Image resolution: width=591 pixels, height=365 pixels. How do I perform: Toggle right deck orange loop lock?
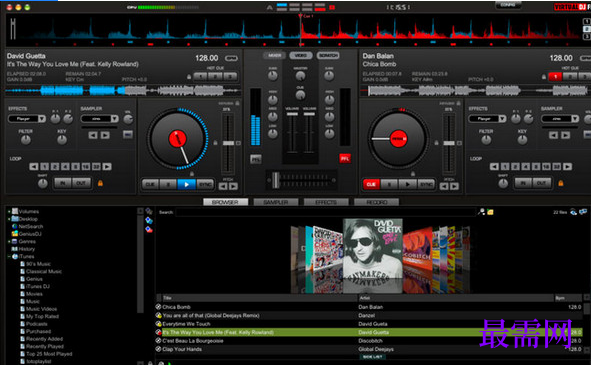coord(561,183)
